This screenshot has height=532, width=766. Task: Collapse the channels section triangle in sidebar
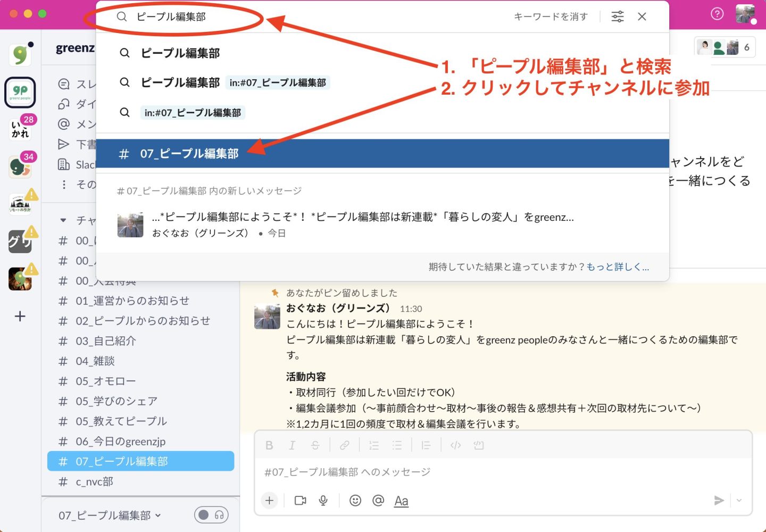63,220
